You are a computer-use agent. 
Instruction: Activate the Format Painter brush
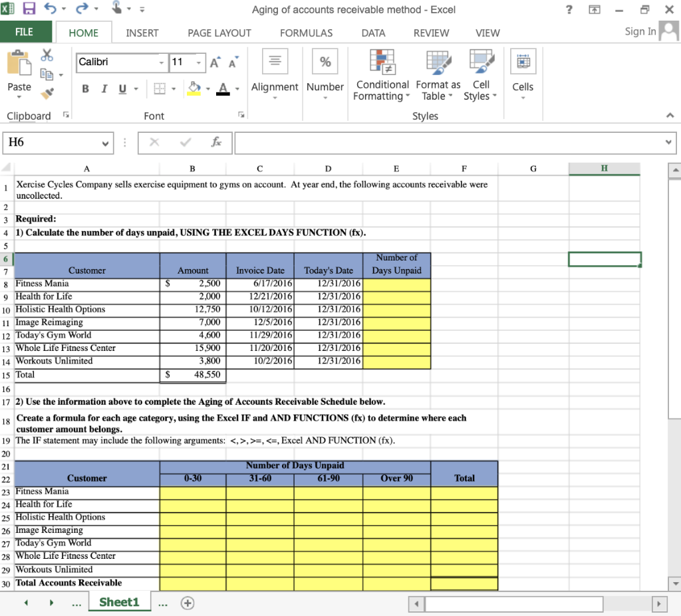click(47, 93)
